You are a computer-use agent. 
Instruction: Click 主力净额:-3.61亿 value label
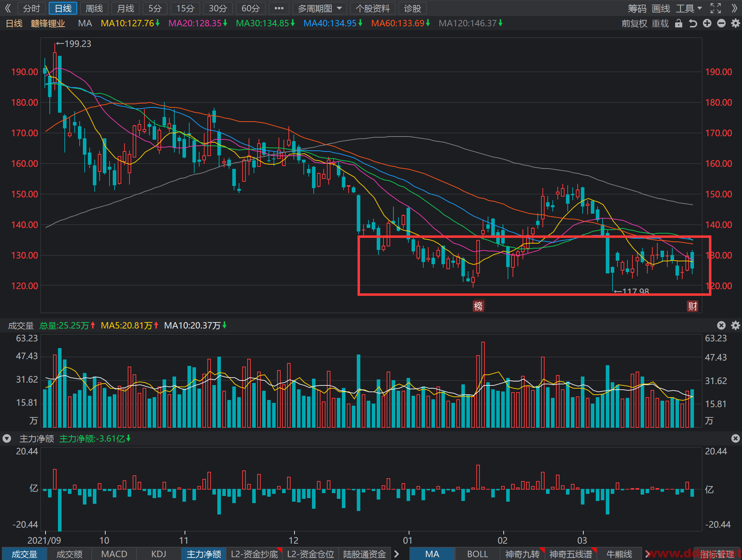click(x=95, y=438)
